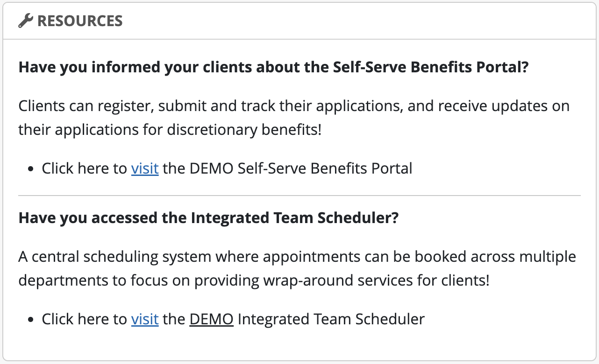Screen dimensions: 599x364
Task: Click the bullet point before the Benefits Portal link
Action: (x=31, y=169)
